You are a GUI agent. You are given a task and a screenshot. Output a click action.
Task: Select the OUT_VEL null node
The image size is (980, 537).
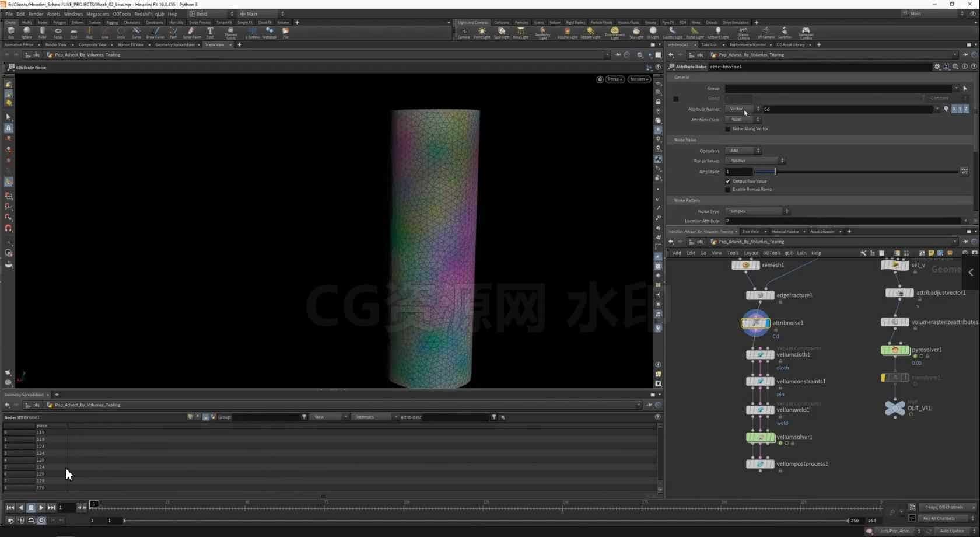(x=895, y=408)
